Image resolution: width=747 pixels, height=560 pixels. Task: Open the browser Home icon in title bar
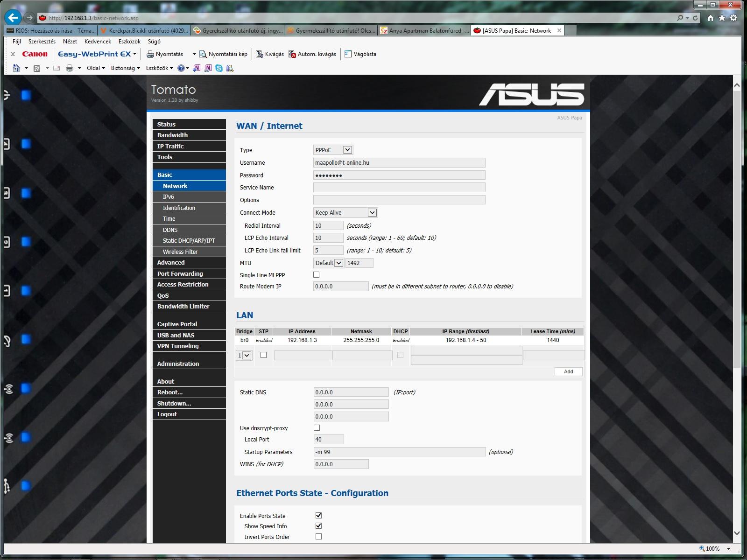tap(710, 18)
